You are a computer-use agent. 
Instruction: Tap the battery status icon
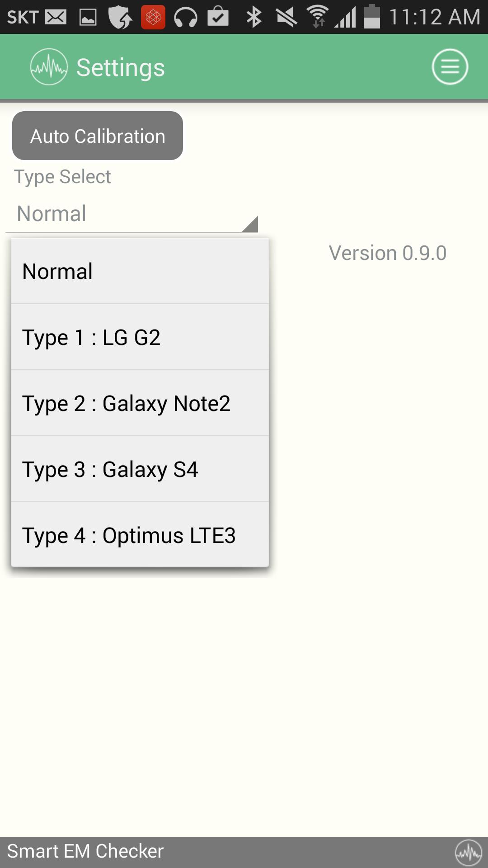[x=371, y=17]
